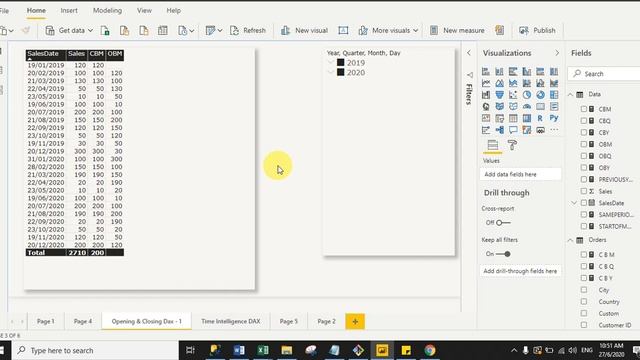
Task: Pick the Decomposition tree visual
Action: (500, 130)
